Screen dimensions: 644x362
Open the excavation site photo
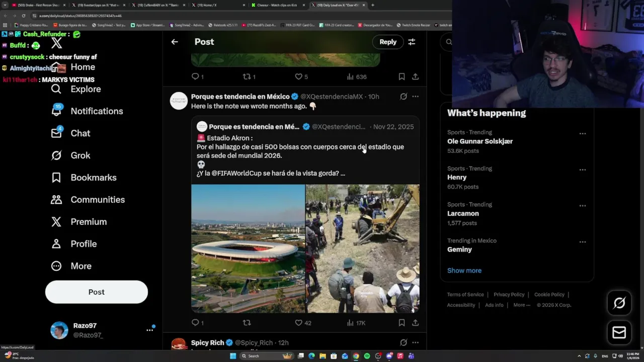click(x=363, y=248)
